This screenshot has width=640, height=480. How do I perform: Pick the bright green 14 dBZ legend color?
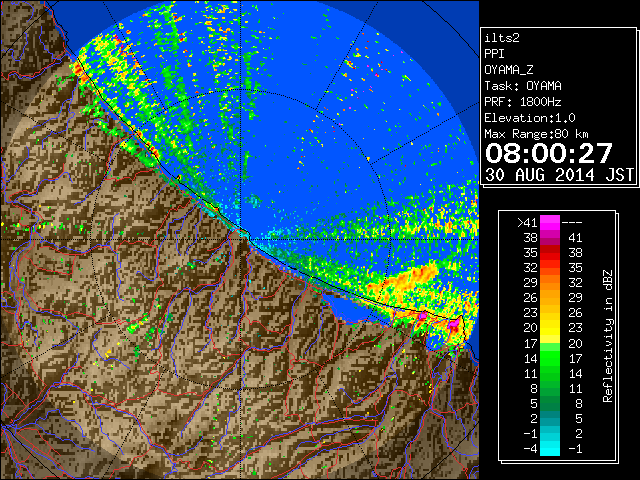click(550, 358)
